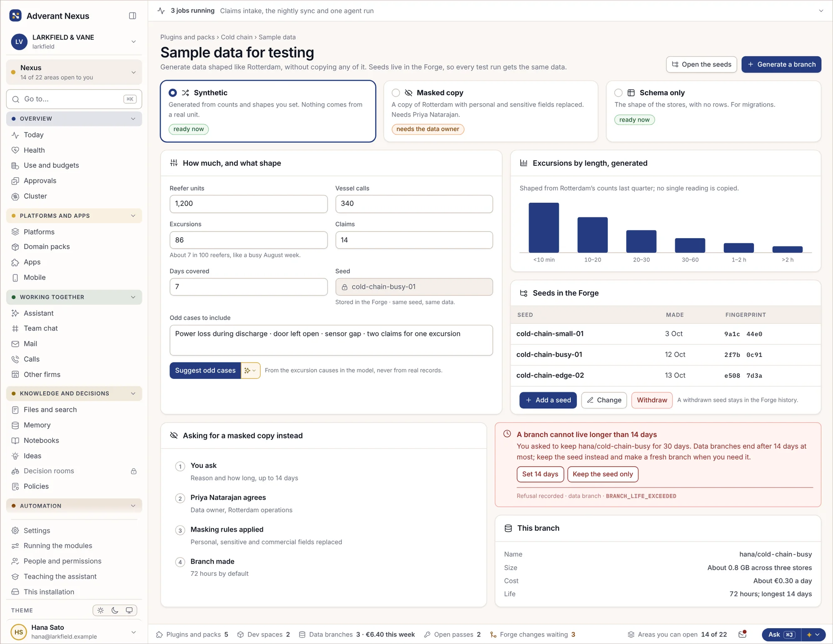Click the Withdraw seed button
This screenshot has height=644, width=833.
point(652,400)
